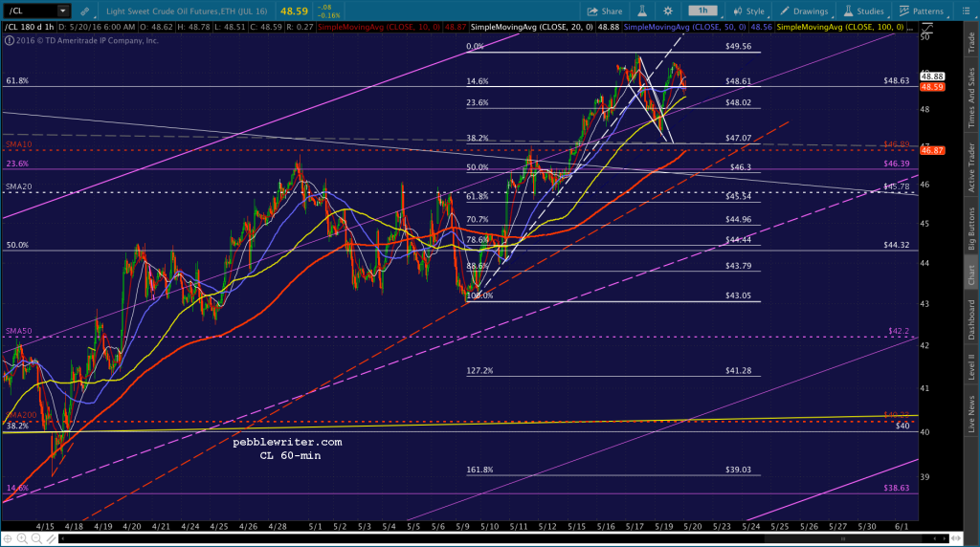Open the Drawings menu
Screen dimensions: 980x547
804,11
